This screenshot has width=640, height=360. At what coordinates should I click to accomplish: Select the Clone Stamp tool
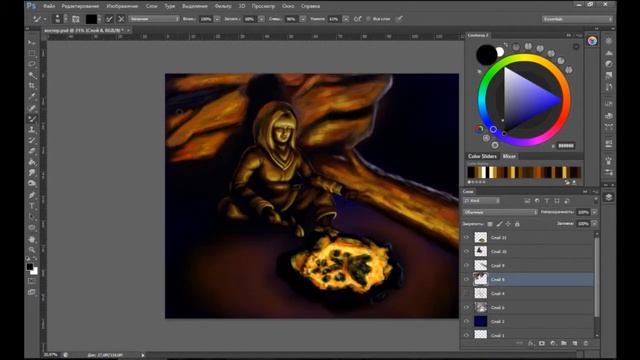pos(32,129)
